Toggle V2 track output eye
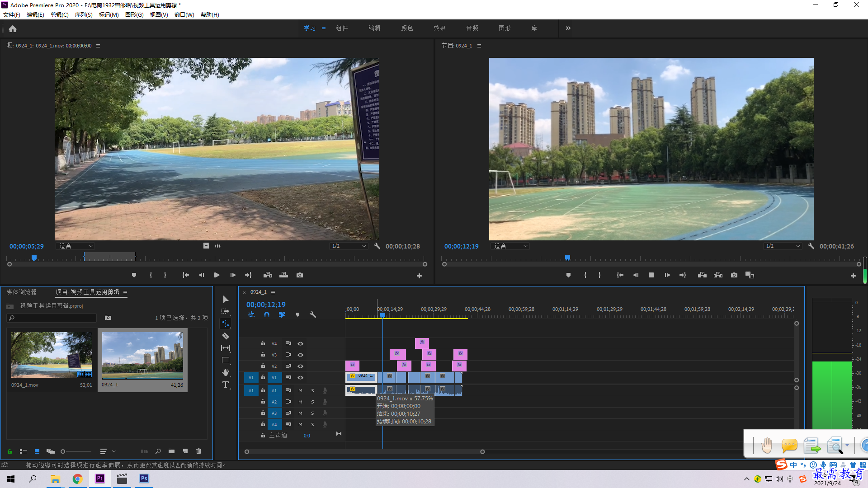Screen dimensions: 868x488 click(300, 366)
